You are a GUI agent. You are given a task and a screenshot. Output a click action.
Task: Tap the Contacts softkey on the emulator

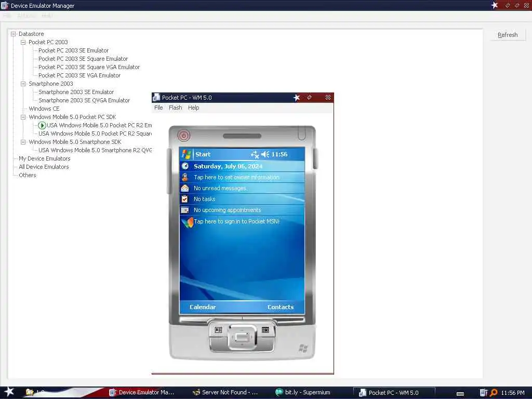[281, 307]
